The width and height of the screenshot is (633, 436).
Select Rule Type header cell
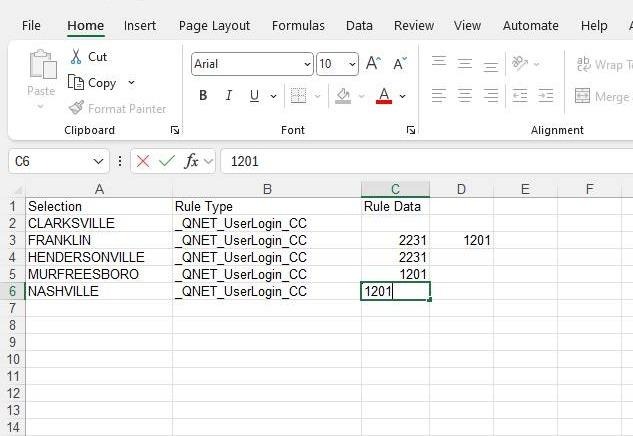(x=267, y=206)
